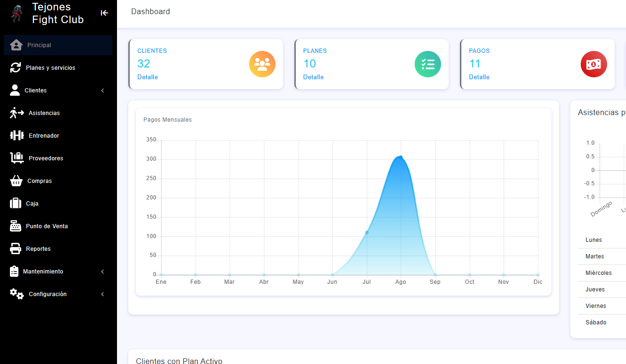The height and width of the screenshot is (364, 626).
Task: Expand the Clientes submenu chevron
Action: coord(103,91)
